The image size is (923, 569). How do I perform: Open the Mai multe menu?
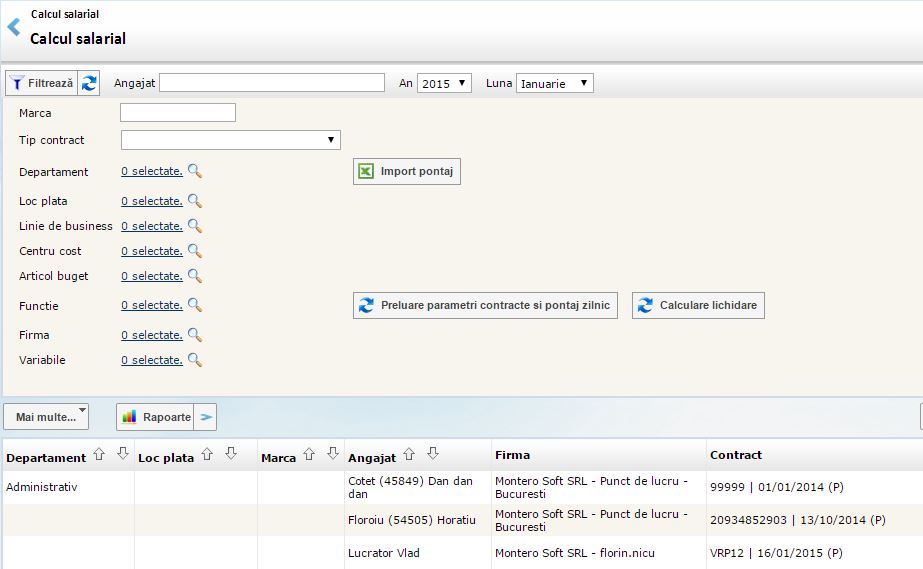(x=46, y=416)
